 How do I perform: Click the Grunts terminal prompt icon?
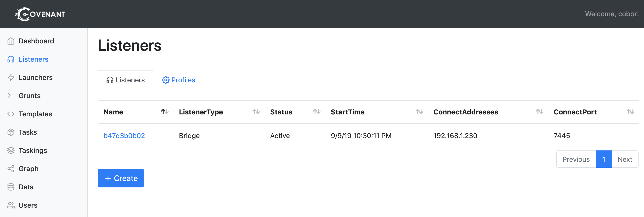11,96
